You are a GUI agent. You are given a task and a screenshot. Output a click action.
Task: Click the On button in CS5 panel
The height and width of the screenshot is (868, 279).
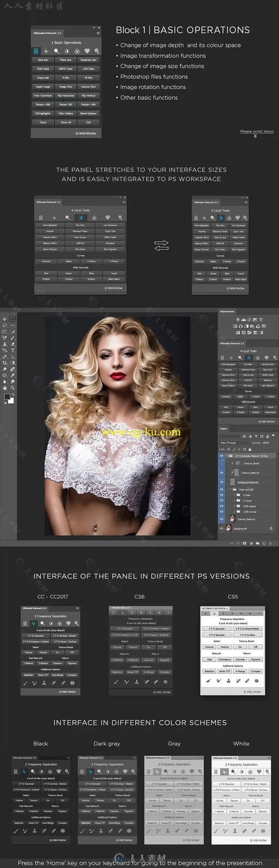[240, 647]
